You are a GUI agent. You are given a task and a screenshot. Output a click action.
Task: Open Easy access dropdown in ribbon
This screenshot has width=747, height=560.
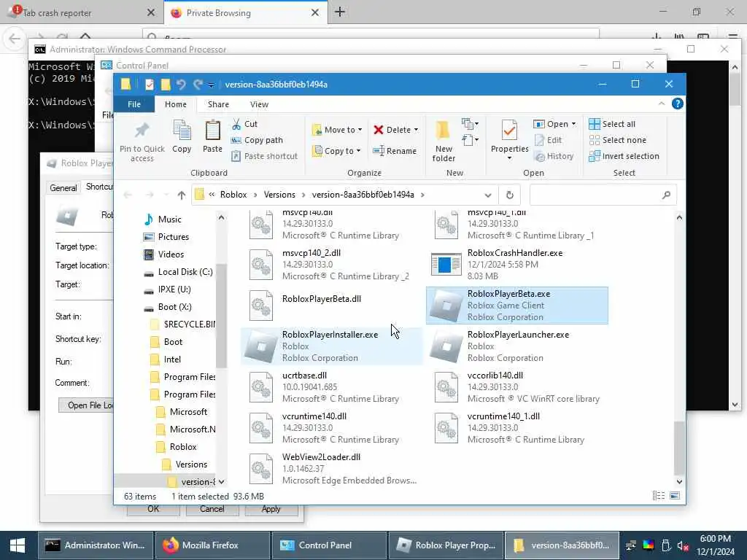point(471,140)
